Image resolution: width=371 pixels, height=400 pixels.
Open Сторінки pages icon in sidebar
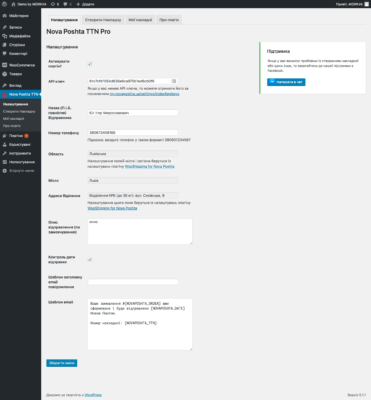(4, 45)
